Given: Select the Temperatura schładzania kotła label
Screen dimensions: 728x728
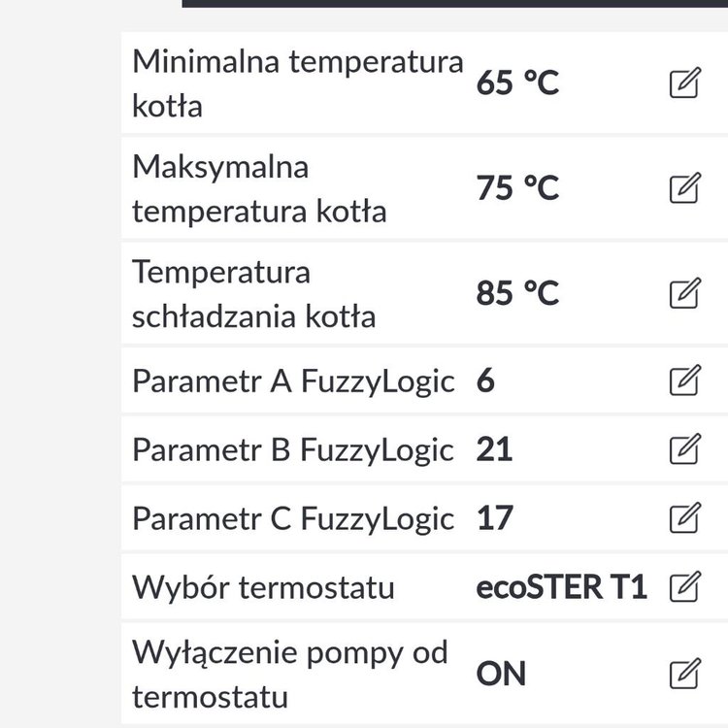Looking at the screenshot, I should (253, 293).
